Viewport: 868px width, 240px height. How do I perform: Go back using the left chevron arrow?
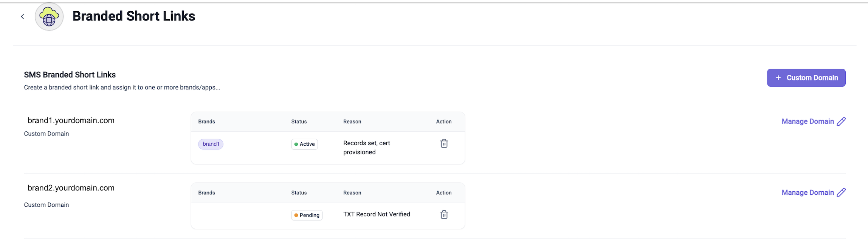[x=23, y=17]
